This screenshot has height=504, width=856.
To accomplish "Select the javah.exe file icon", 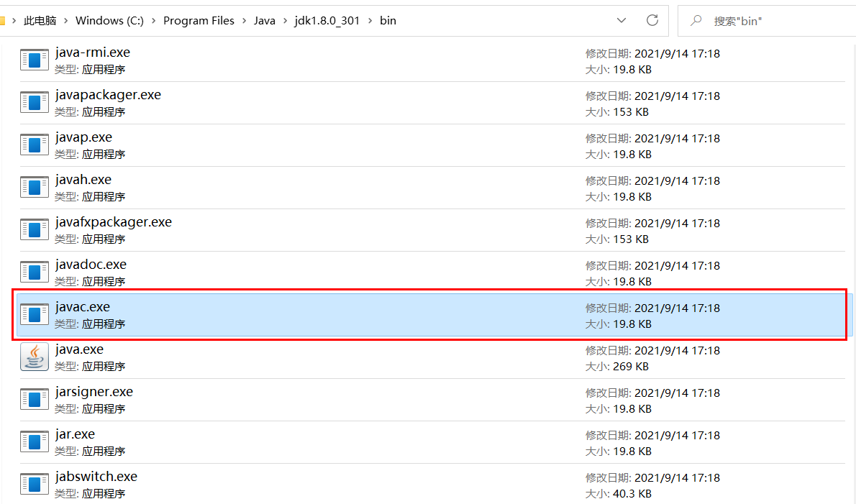I will (x=35, y=188).
